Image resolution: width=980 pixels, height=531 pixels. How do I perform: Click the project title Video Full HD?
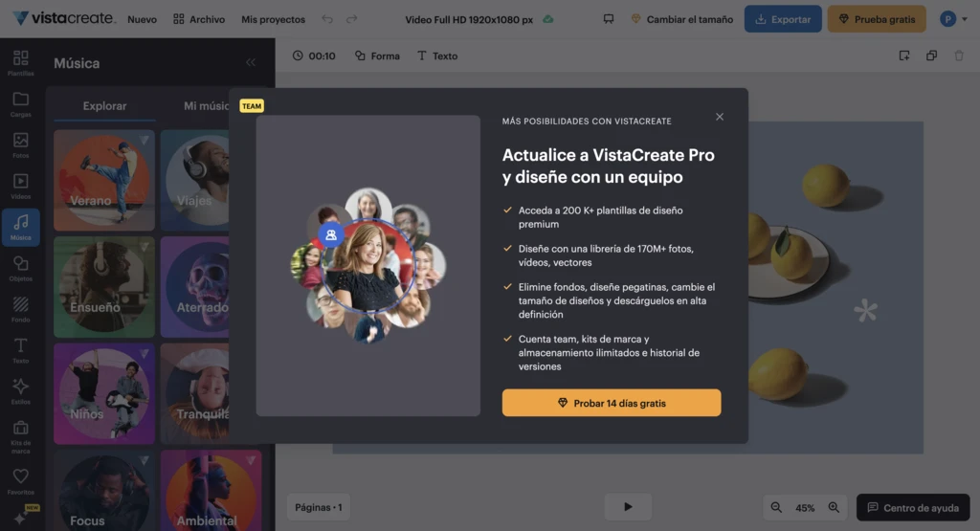469,19
